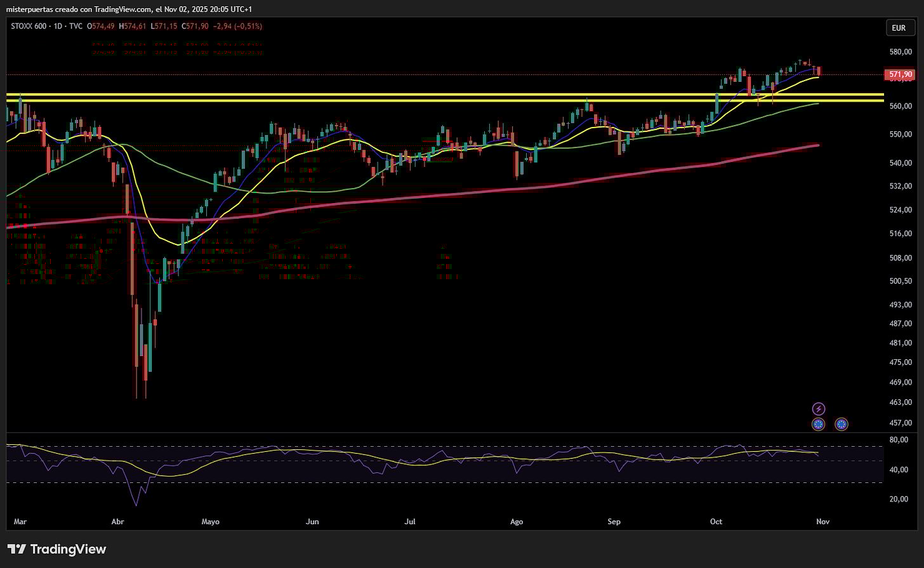
Task: Click the 560,00 price axis label
Action: 901,107
